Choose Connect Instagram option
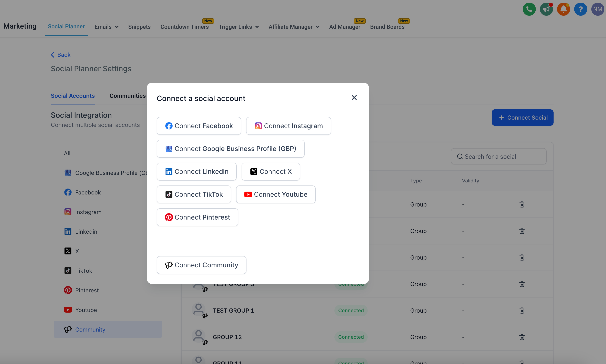This screenshot has width=606, height=364. 288,126
